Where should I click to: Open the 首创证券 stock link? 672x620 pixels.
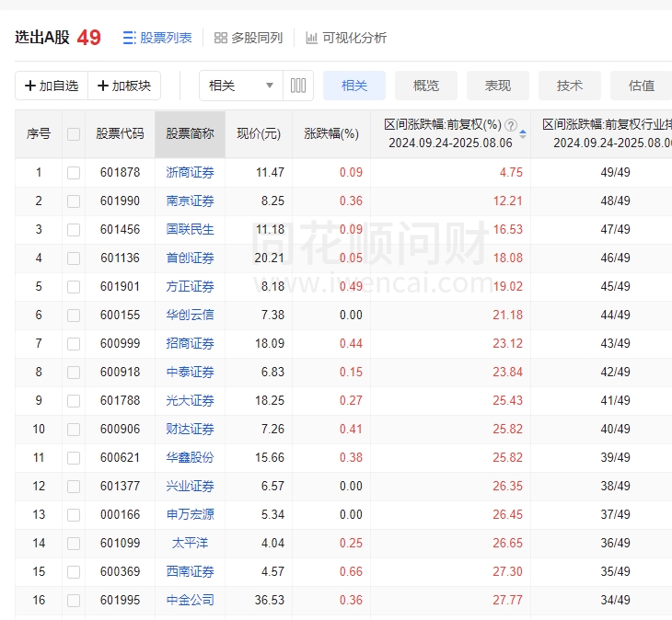(x=190, y=258)
